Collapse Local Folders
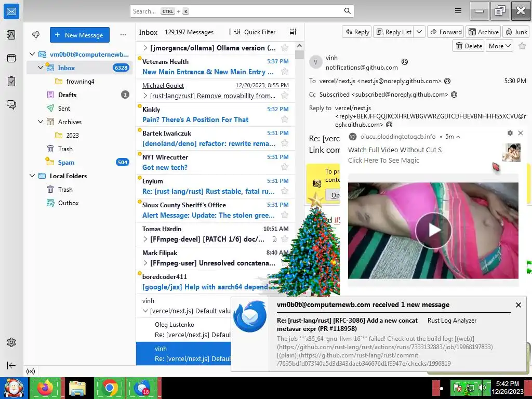 click(x=32, y=176)
